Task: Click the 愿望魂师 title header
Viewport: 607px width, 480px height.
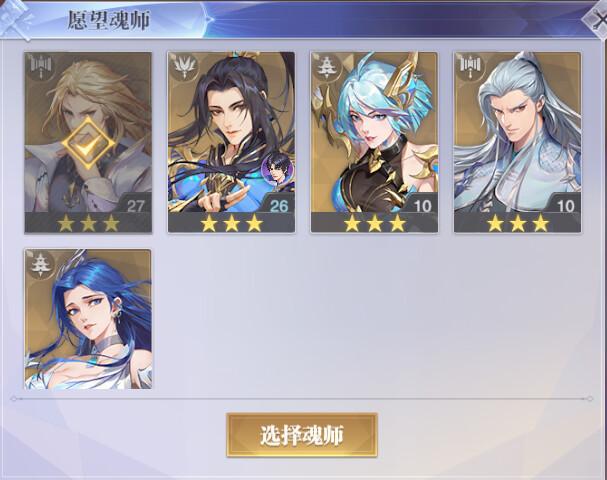Action: [x=109, y=19]
